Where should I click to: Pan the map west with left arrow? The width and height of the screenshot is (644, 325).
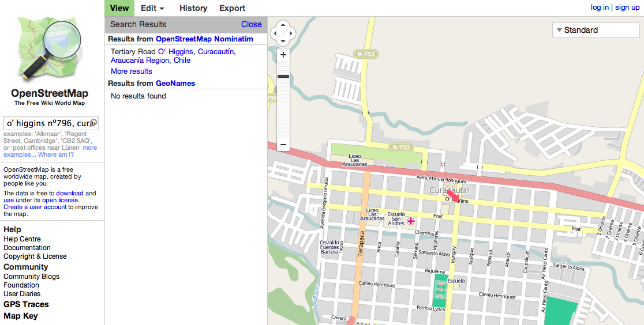click(275, 33)
